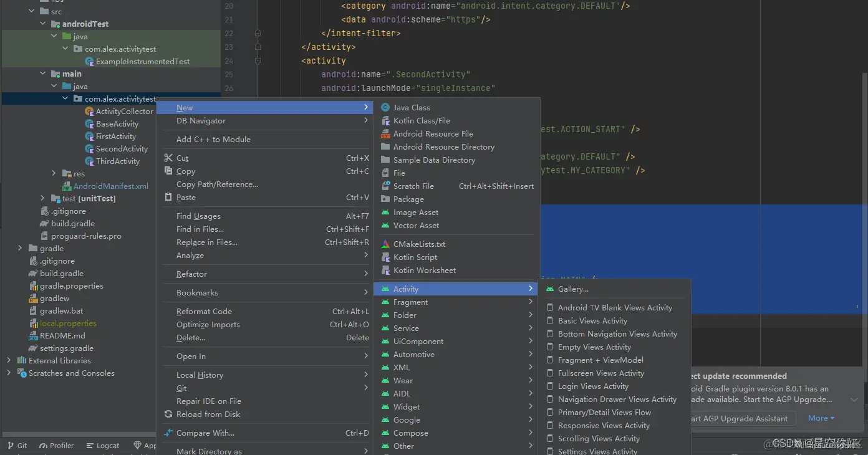Open the New submenu
The image size is (868, 455).
(264, 108)
